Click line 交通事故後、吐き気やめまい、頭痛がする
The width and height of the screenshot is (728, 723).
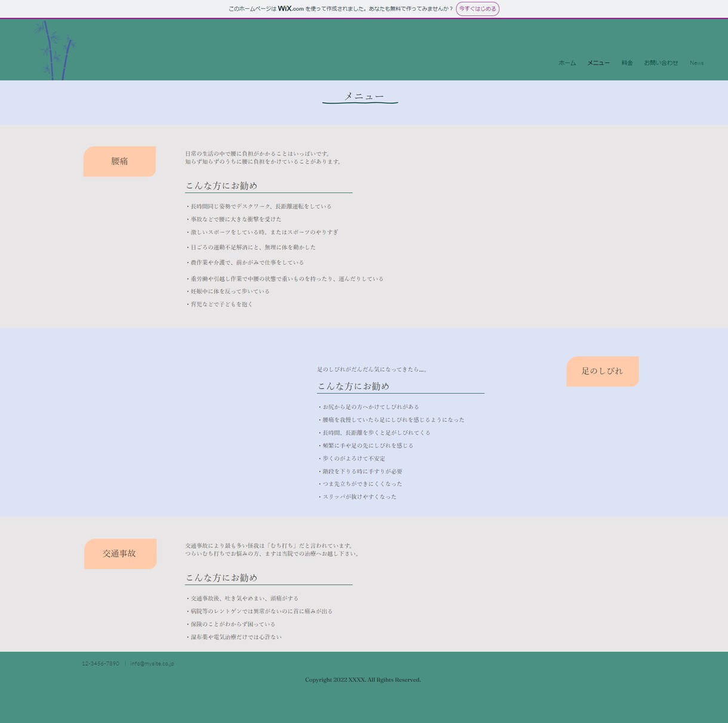[242, 598]
